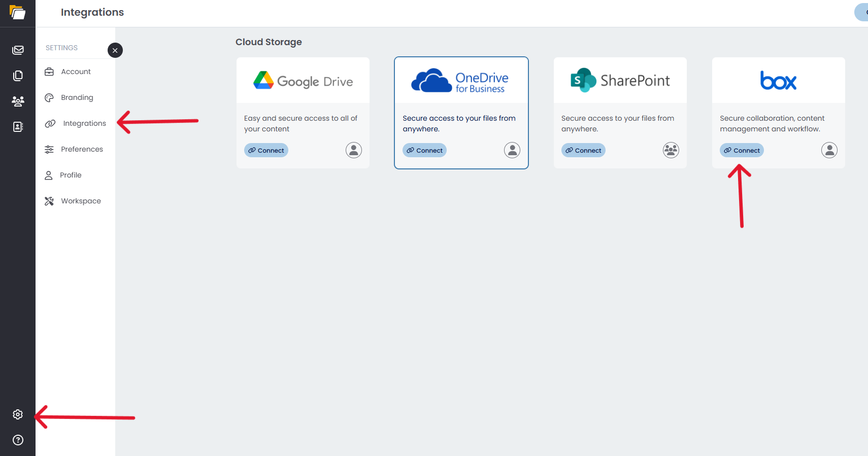
Task: Click user icon on OneDrive card
Action: coord(512,150)
